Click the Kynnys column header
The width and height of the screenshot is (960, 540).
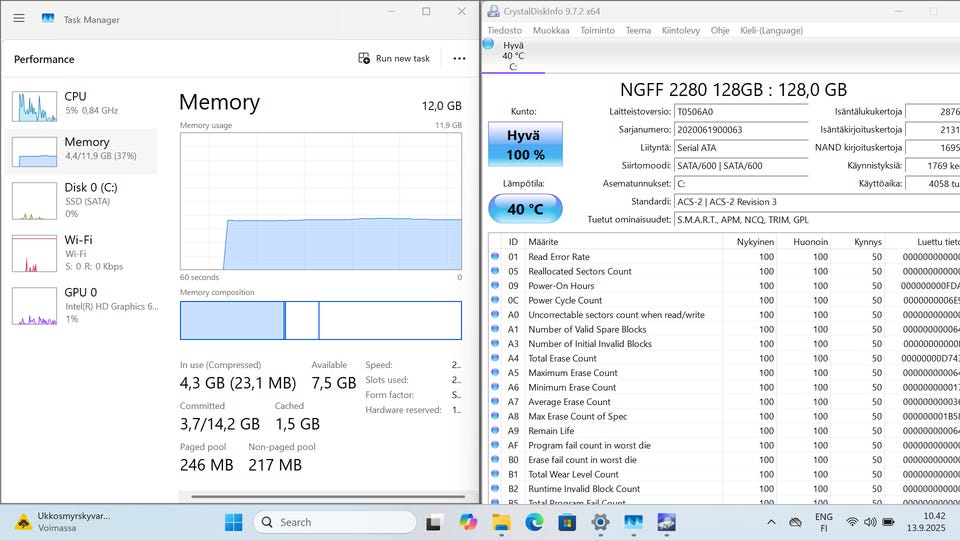(x=858, y=241)
